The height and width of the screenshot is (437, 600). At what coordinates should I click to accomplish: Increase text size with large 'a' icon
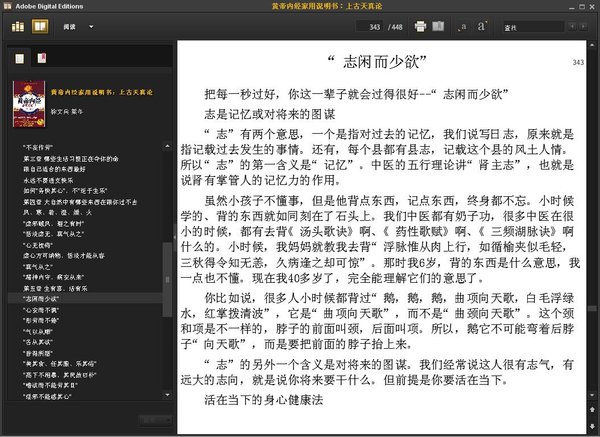tap(482, 26)
